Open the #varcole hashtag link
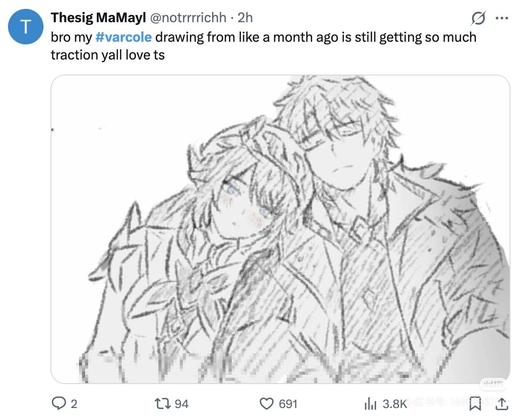The width and height of the screenshot is (522, 420). click(x=123, y=37)
